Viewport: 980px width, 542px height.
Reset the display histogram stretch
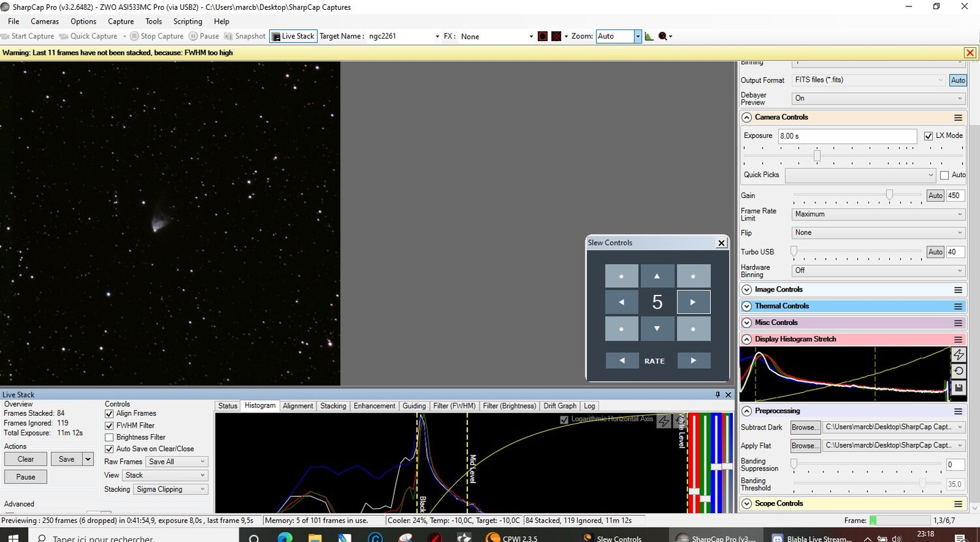coord(958,371)
